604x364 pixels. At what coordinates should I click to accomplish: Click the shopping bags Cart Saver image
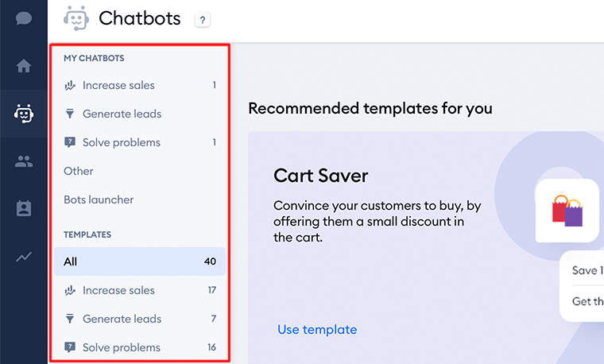[x=567, y=211]
